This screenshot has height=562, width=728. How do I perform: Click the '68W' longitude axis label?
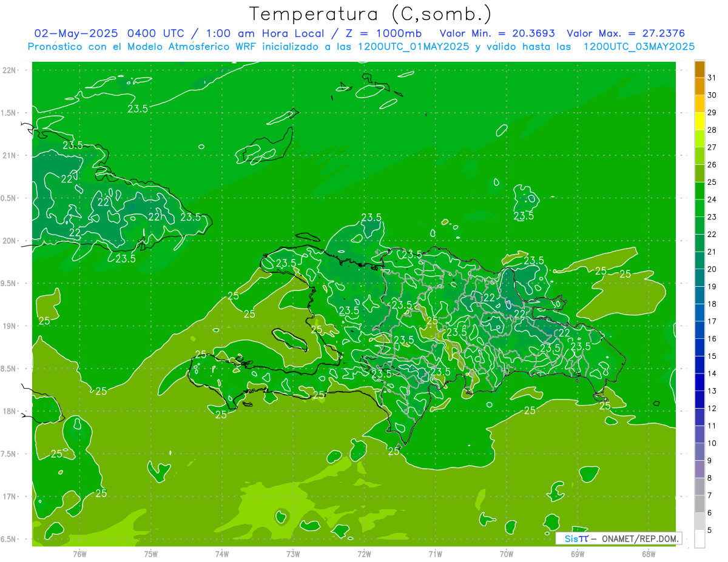point(649,554)
